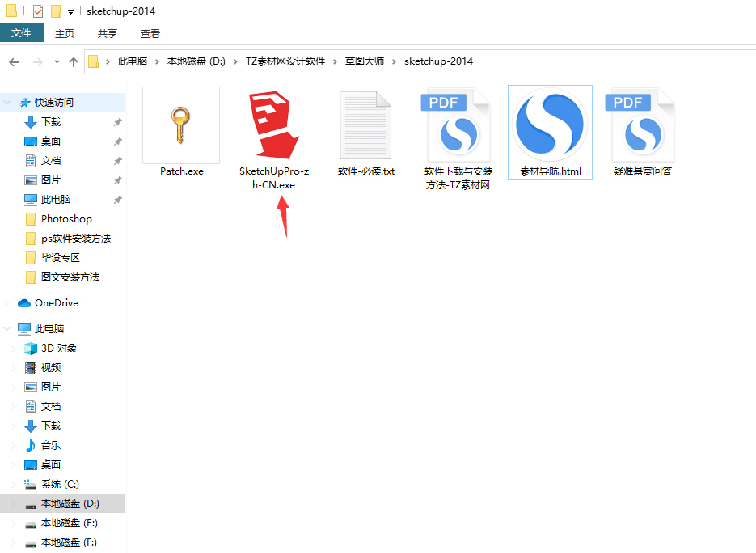Open 本地磁盘 (F:) drive

tap(69, 542)
